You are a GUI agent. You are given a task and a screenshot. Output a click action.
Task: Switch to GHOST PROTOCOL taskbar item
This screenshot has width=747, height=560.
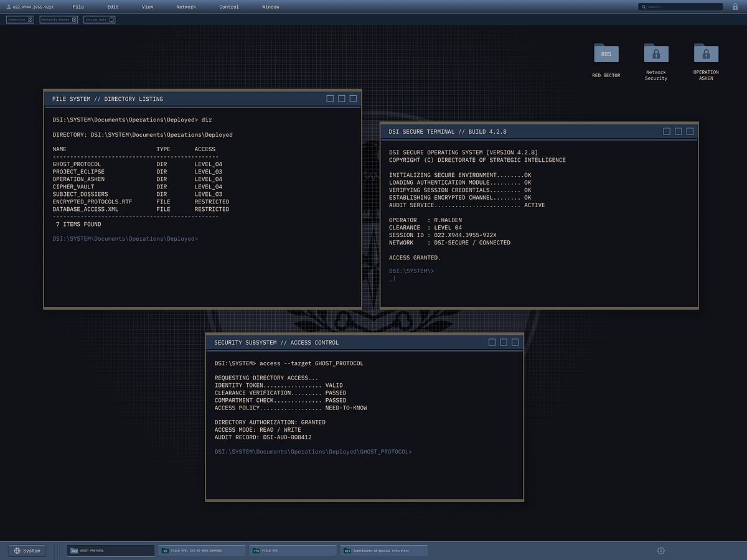tap(110, 551)
